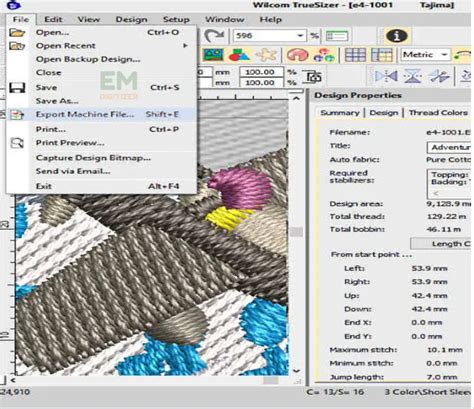The image size is (474, 409).
Task: Click the Maximum stitch value 10.1 mm
Action: point(445,350)
